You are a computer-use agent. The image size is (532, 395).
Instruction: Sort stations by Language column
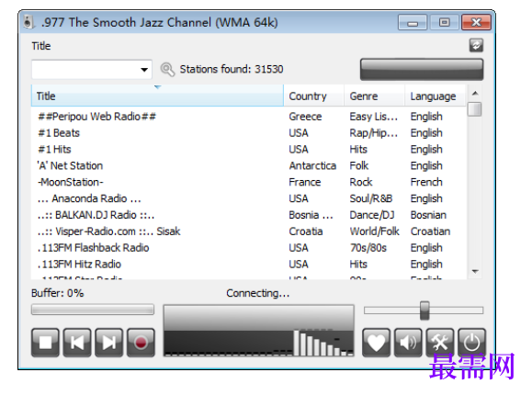pos(436,96)
